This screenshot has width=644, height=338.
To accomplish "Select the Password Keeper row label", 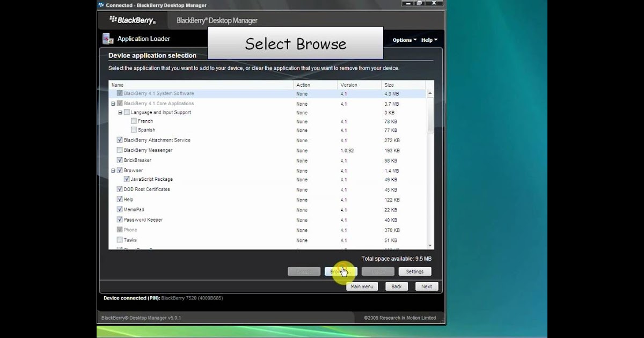I will tap(143, 220).
